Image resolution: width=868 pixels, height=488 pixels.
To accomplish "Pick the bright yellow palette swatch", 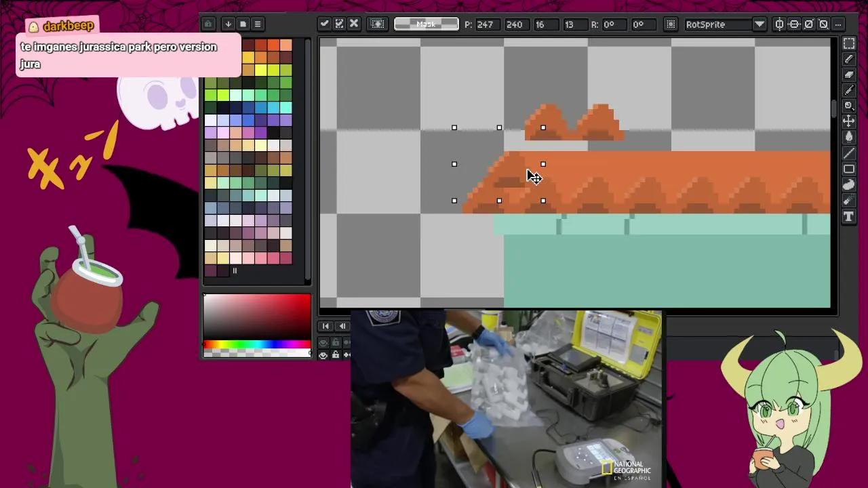I will tap(260, 70).
